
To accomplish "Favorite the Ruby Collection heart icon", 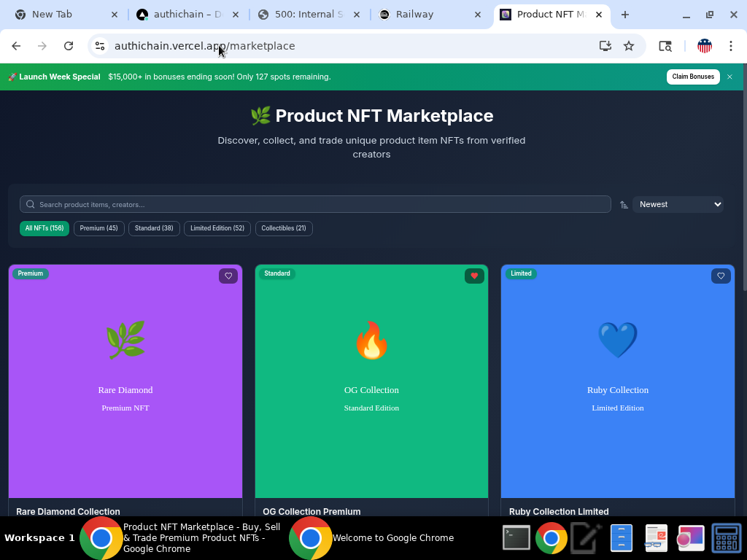I will click(x=721, y=276).
